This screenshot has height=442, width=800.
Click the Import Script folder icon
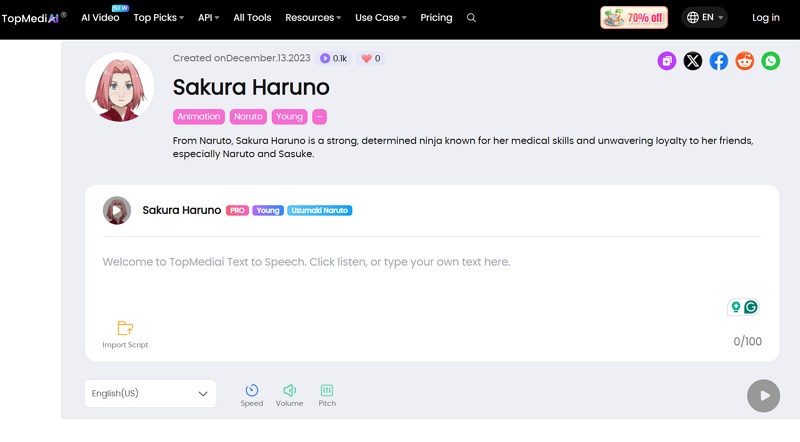click(x=125, y=328)
